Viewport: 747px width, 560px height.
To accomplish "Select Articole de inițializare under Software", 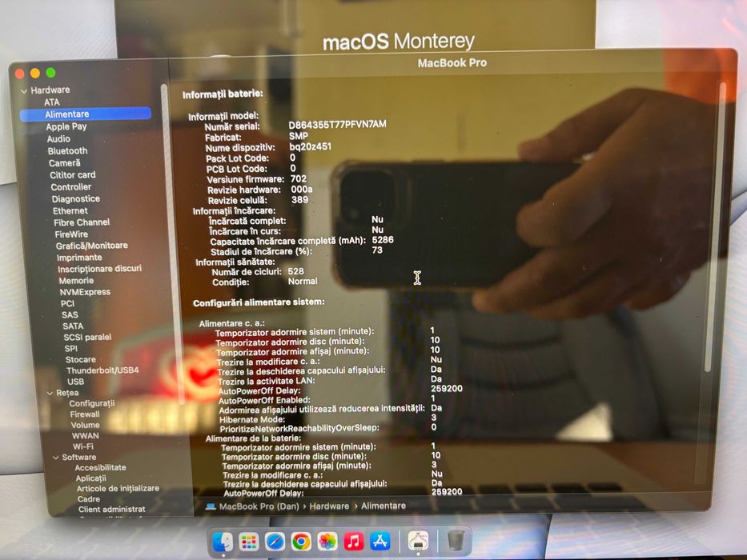I will pos(118,489).
